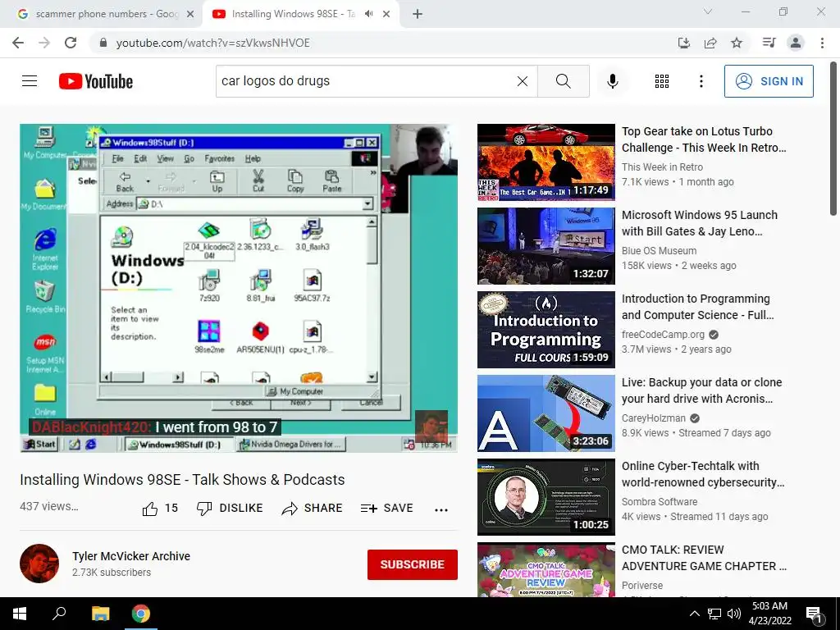
Task: Open Introduction to Programming thumbnail
Action: pyautogui.click(x=546, y=330)
